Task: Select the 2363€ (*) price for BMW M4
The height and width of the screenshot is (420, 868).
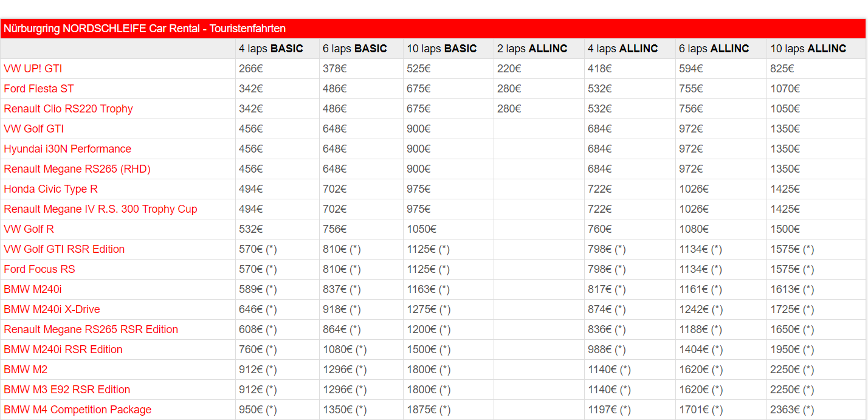Action: click(x=792, y=410)
